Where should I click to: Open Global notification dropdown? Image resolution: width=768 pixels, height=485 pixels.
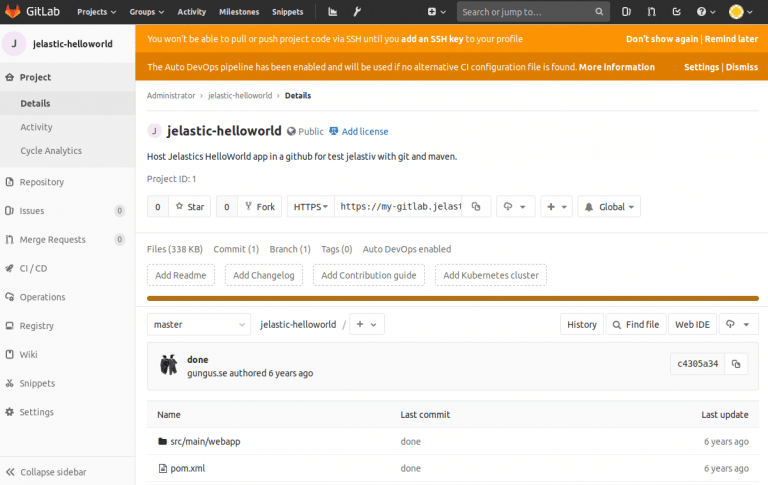(609, 207)
